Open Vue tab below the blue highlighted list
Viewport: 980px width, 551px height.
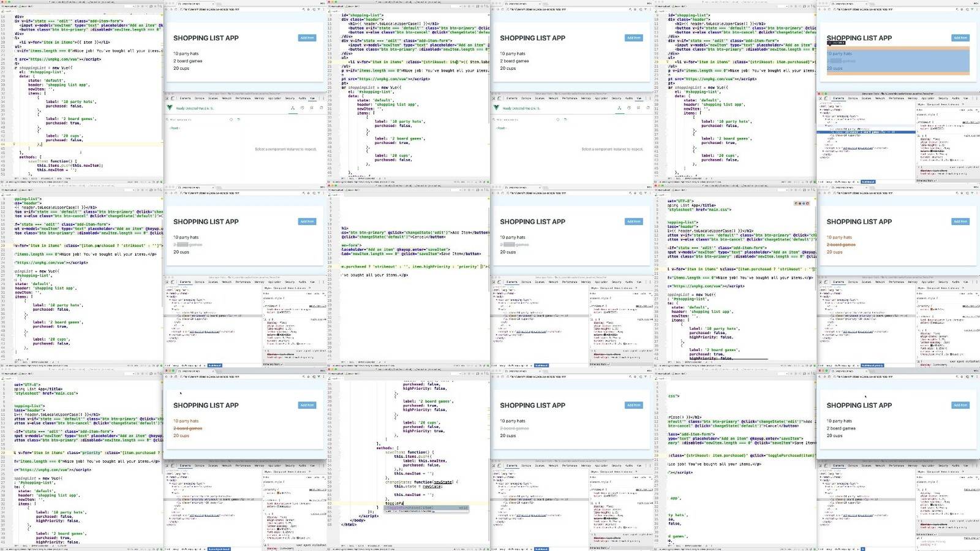(x=965, y=98)
